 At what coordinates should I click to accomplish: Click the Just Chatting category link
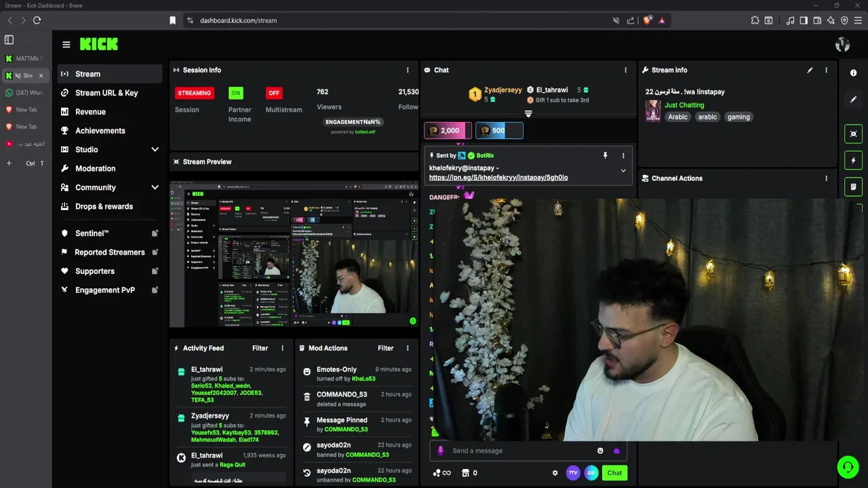(x=684, y=105)
